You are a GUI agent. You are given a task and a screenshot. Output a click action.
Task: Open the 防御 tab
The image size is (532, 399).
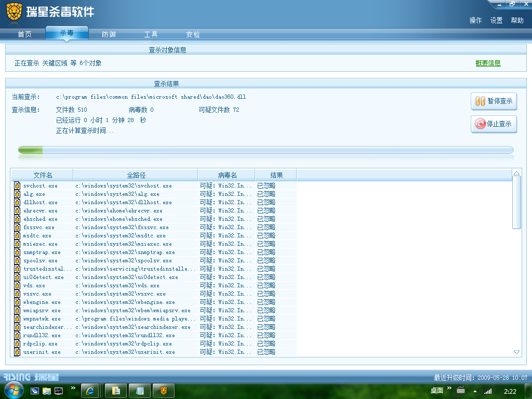109,34
